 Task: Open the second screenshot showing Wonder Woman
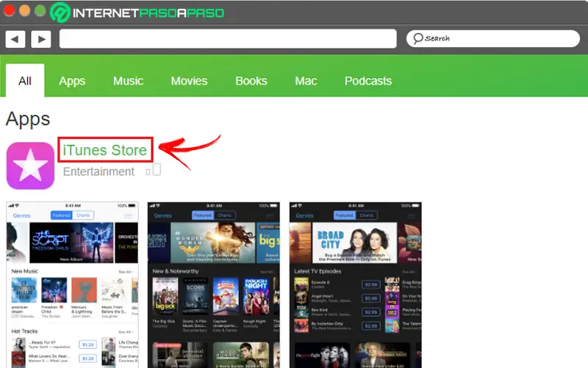coord(214,285)
